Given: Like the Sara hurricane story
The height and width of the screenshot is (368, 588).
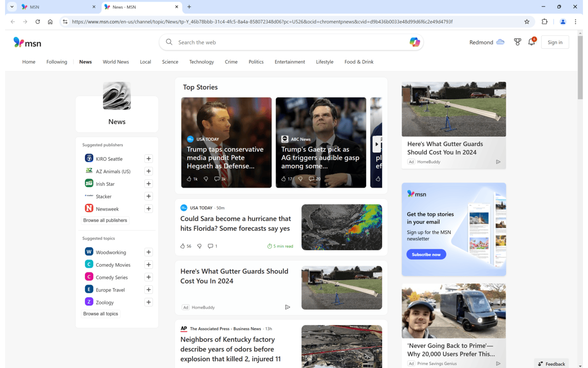Looking at the screenshot, I should tap(183, 246).
